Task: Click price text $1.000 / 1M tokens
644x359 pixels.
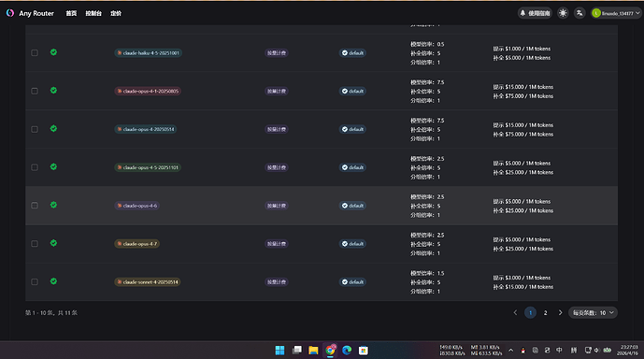Action: [528, 49]
